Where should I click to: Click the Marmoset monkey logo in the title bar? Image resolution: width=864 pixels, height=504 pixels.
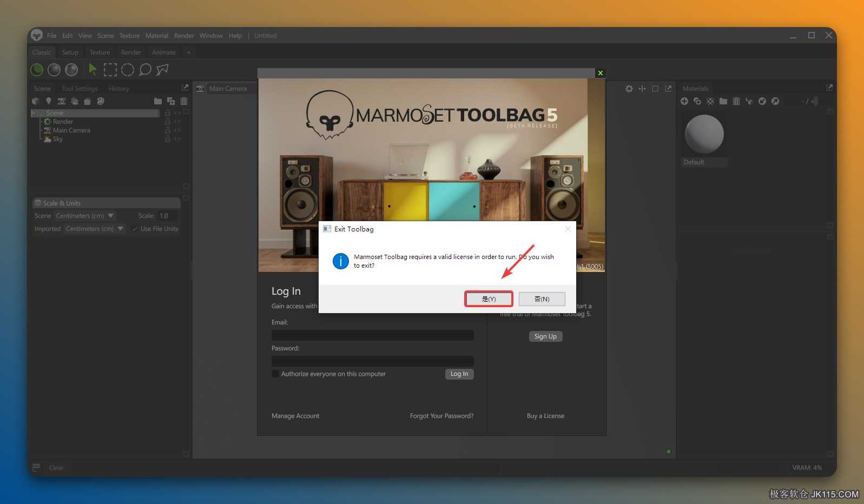coord(37,36)
